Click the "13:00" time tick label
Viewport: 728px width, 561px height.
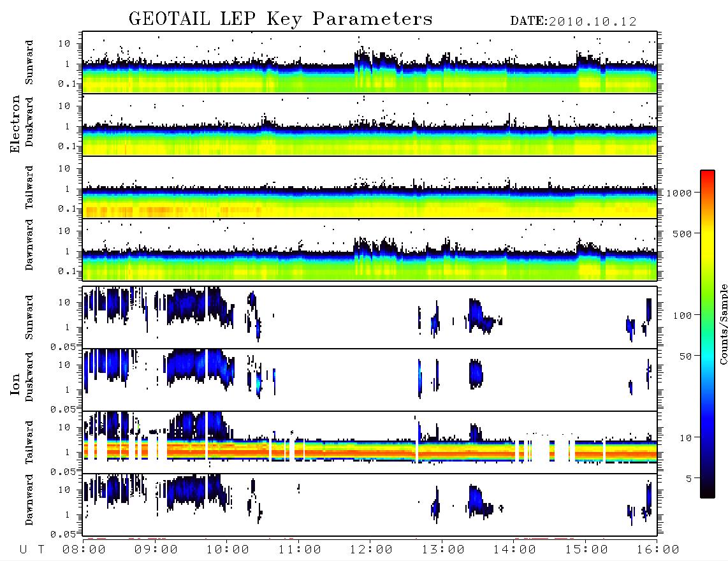[x=443, y=550]
